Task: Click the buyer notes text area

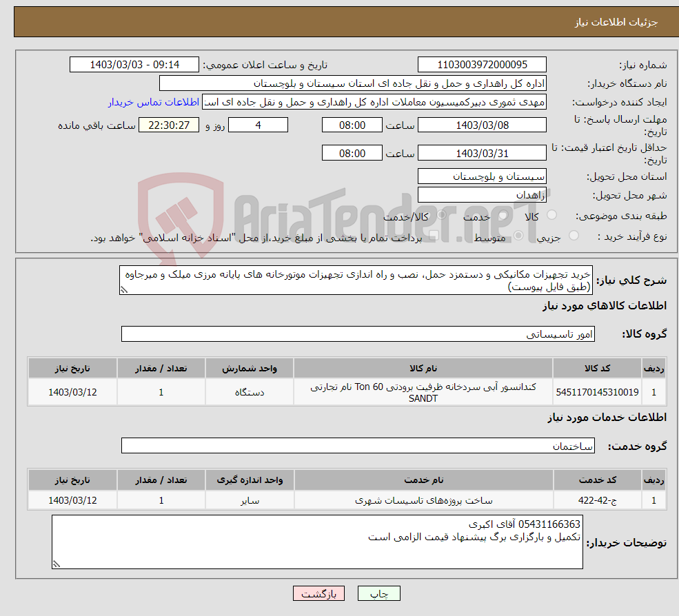Action: [317, 542]
